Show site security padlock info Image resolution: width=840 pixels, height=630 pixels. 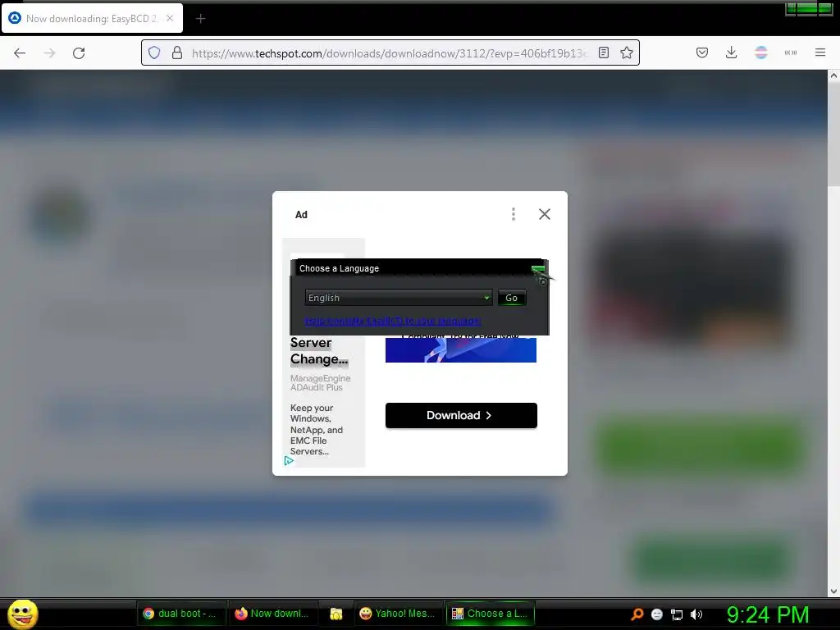point(177,52)
